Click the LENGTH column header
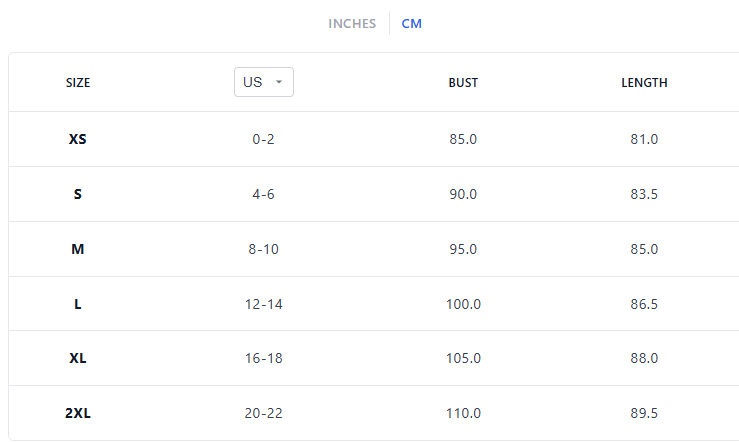 click(644, 83)
